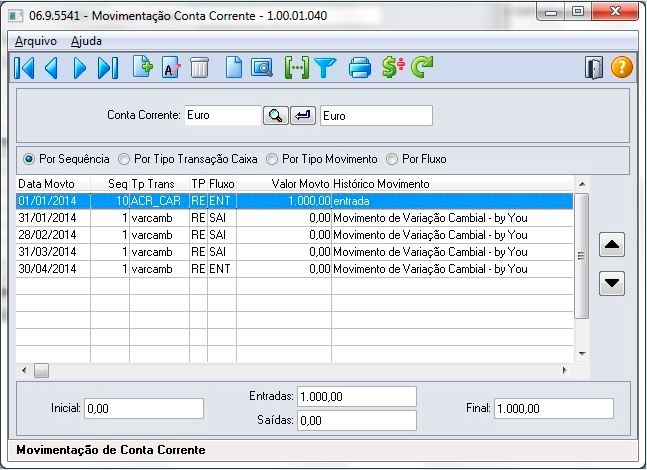Select row dated 28/02/2014

(x=295, y=235)
